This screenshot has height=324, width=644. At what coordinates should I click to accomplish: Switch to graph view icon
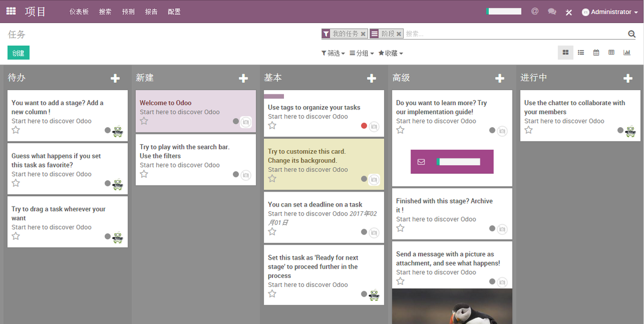[x=627, y=53]
